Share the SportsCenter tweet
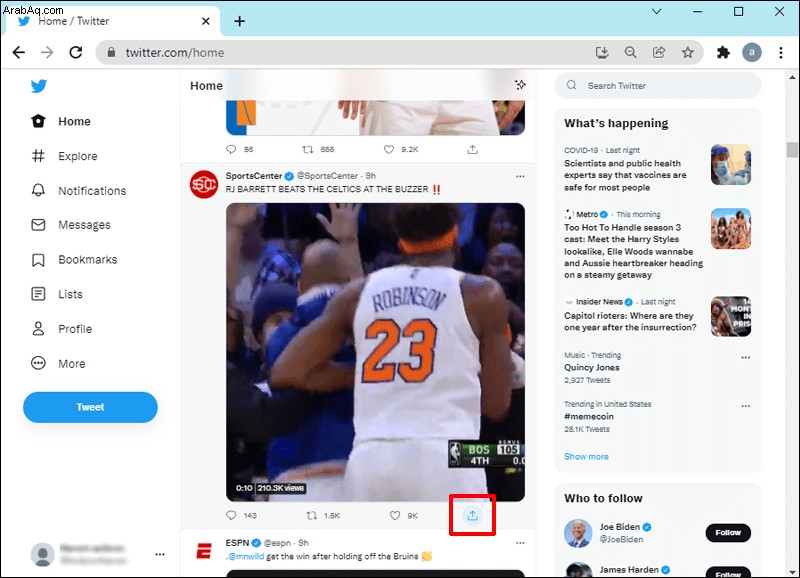 point(472,515)
